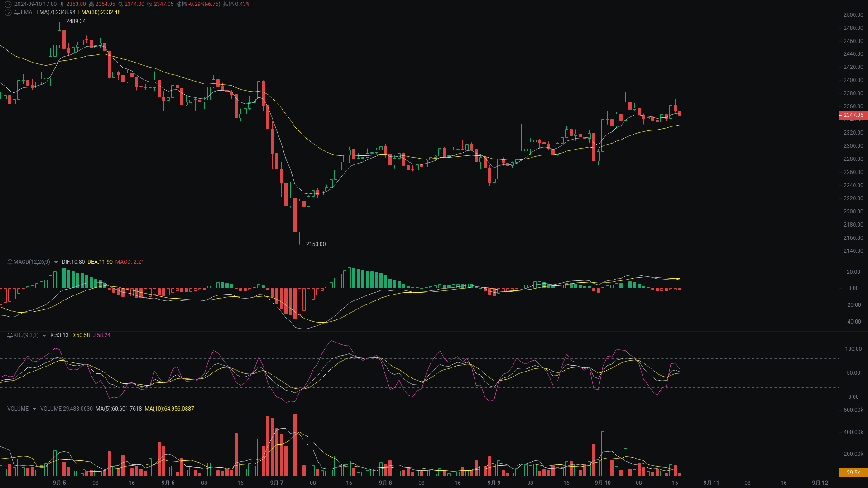The width and height of the screenshot is (868, 488).
Task: Click the high price 2354.05
Action: tap(105, 4)
